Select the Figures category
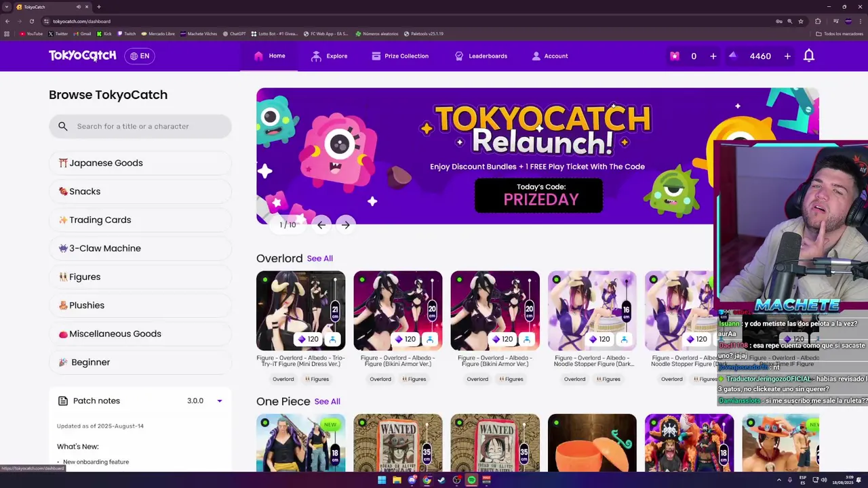The image size is (868, 488). coord(140,277)
